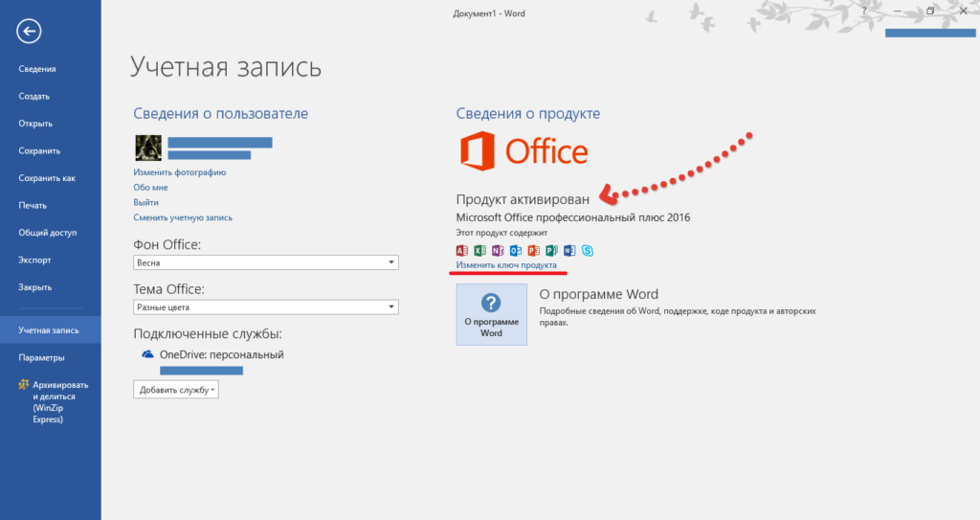The image size is (980, 520).
Task: Click the Изменить ключ продукта link
Action: click(506, 265)
